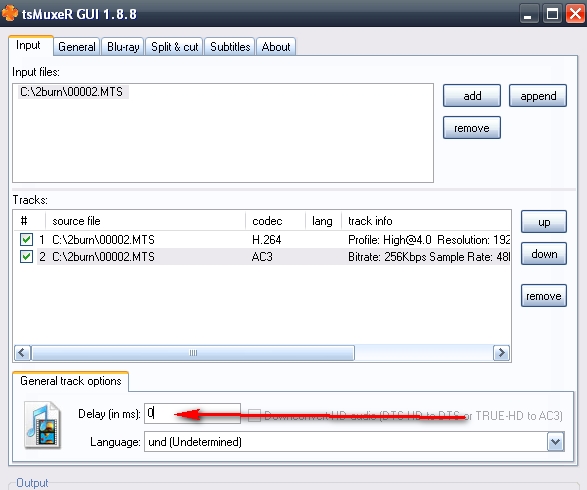Viewport: 587px width, 490px height.
Task: Click the tsMuxeR app icon in title bar
Action: click(10, 13)
